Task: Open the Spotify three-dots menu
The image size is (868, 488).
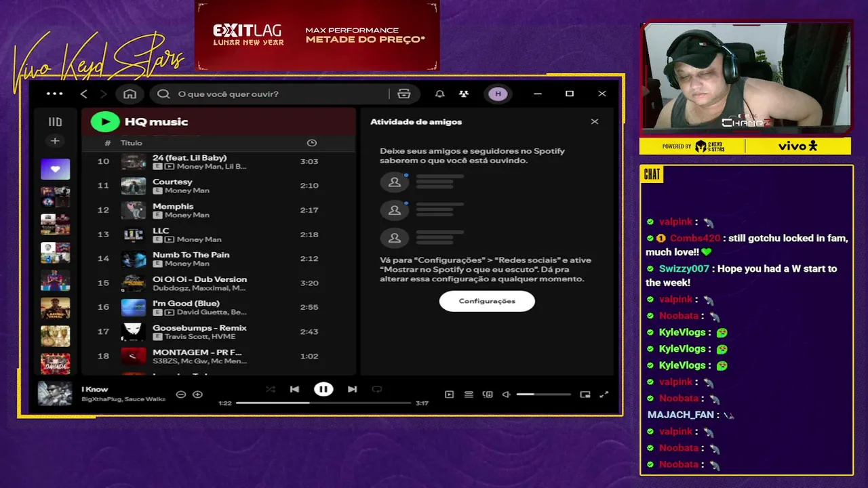Action: click(x=54, y=94)
